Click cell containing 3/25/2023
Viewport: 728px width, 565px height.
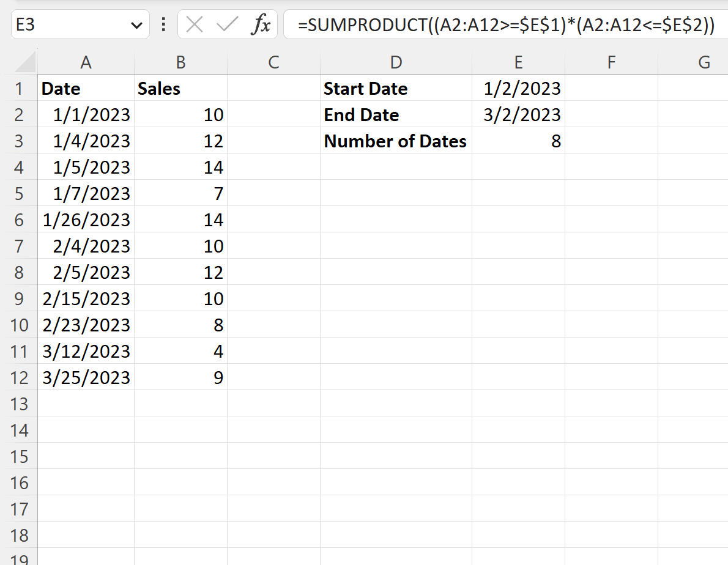pos(86,377)
